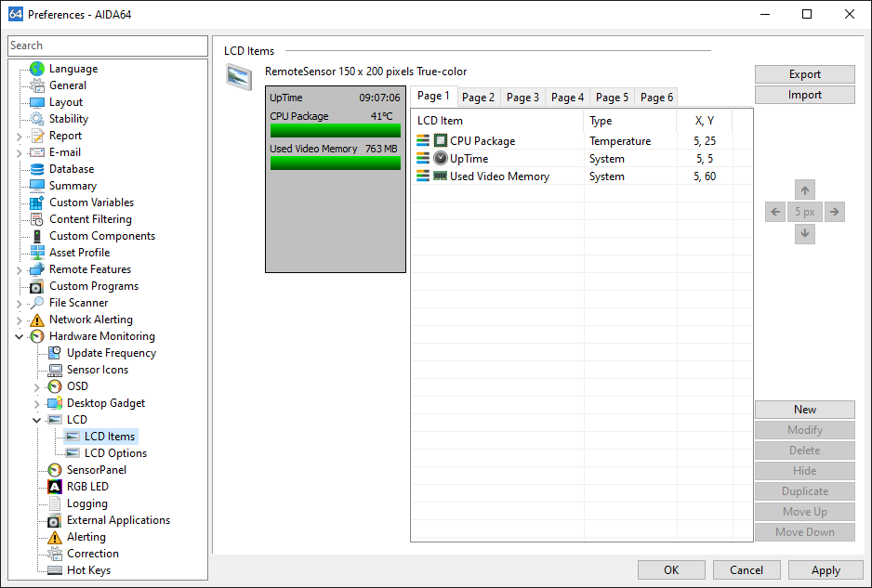
Task: Open the Correction tree item
Action: pos(93,554)
